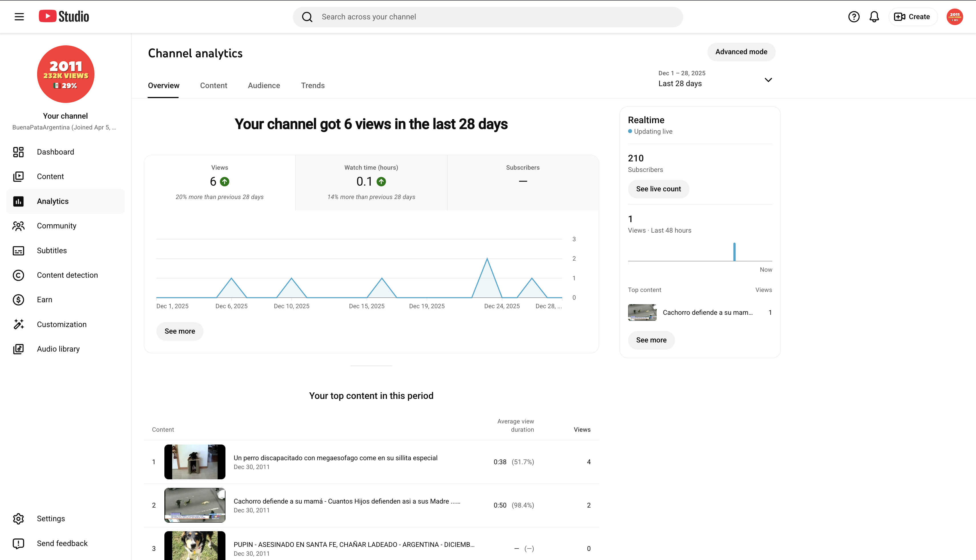Open the account avatar menu
The width and height of the screenshot is (976, 560).
[955, 17]
